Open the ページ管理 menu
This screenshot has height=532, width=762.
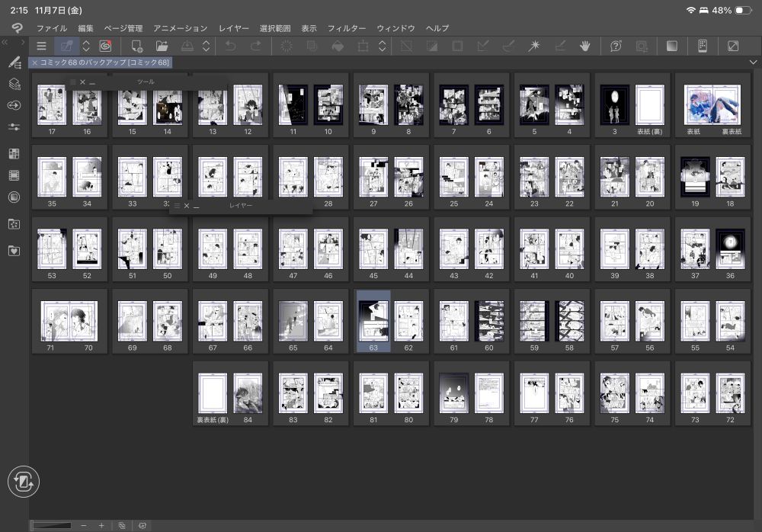[123, 28]
